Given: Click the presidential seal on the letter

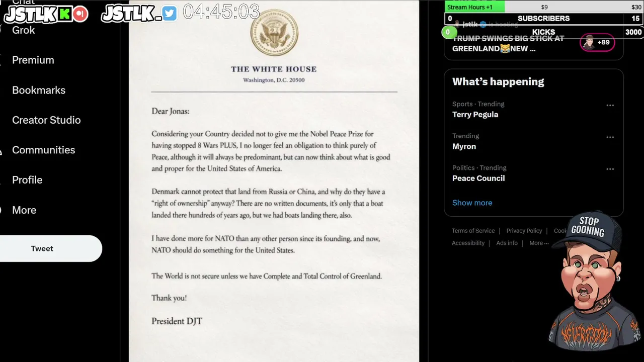Looking at the screenshot, I should (274, 33).
